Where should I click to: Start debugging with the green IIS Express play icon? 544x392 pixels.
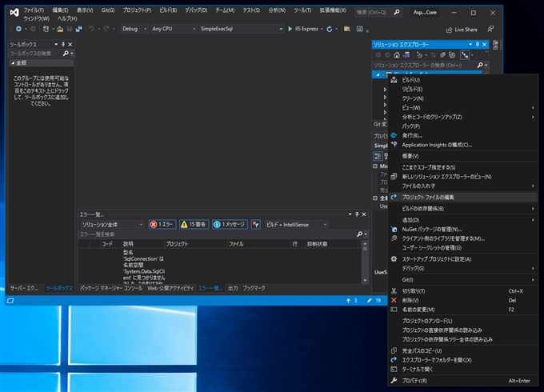(290, 29)
